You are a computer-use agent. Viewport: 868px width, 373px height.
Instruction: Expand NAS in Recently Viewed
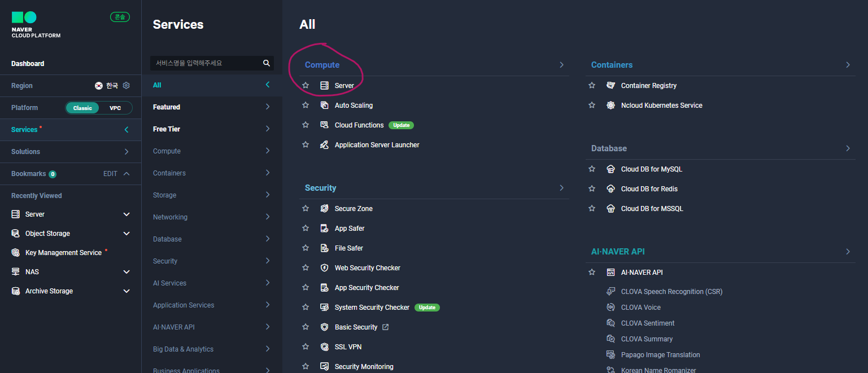127,272
